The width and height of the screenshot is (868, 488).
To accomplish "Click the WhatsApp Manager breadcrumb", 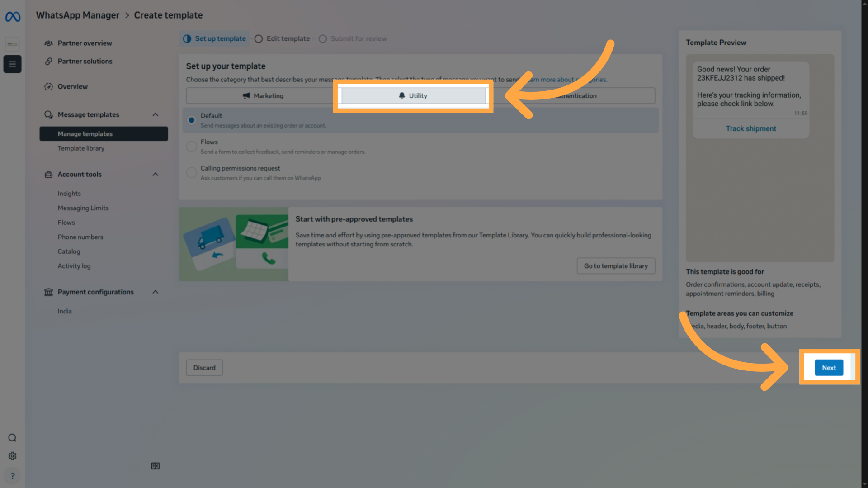I will pos(78,15).
